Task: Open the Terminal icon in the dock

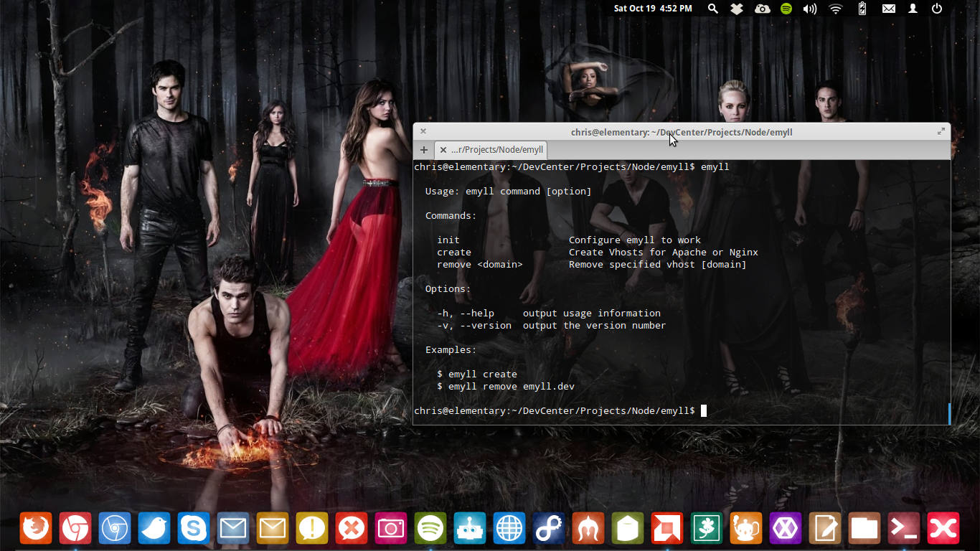Action: click(x=904, y=529)
